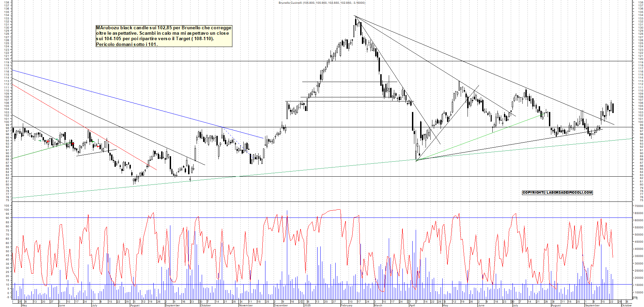Click the small x10 volume multiplier box
Screen dimensions: 644x307
pyautogui.click(x=634, y=298)
